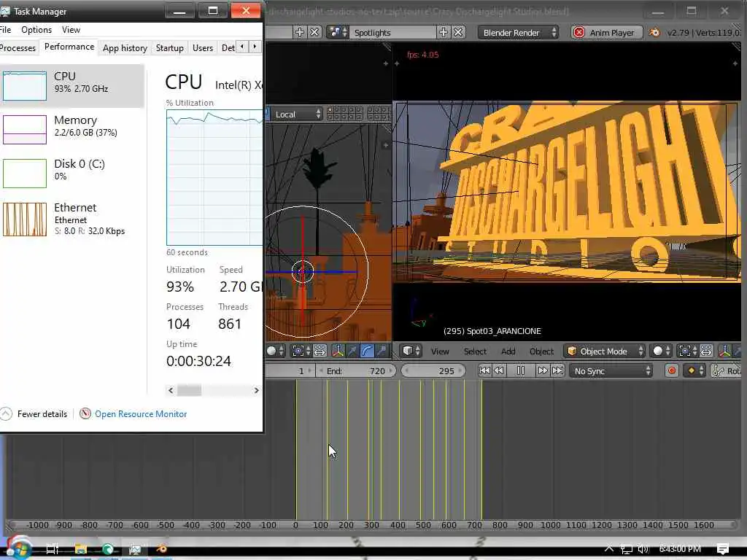This screenshot has width=747, height=560.
Task: Click Fewer details button
Action: (x=34, y=414)
